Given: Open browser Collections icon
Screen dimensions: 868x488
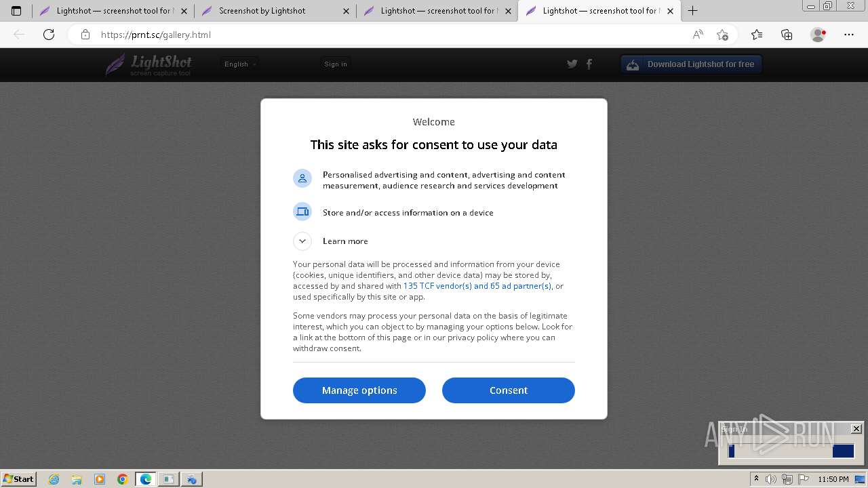Looking at the screenshot, I should pos(787,35).
